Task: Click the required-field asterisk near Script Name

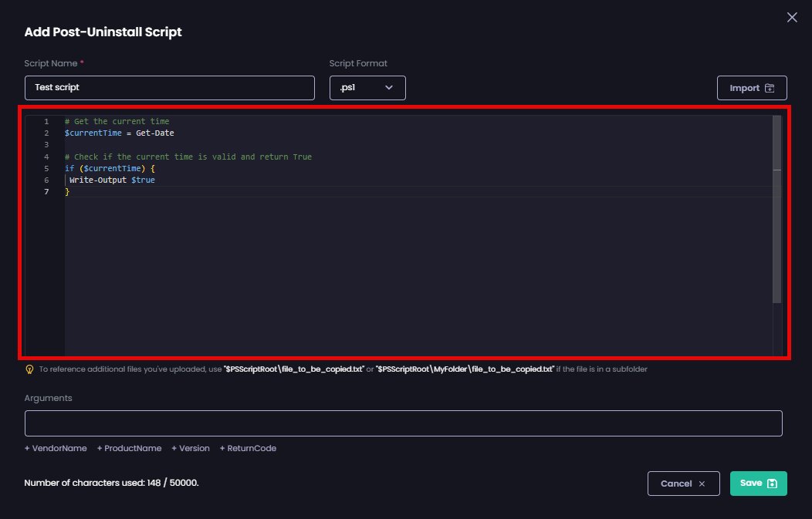Action: tap(83, 63)
